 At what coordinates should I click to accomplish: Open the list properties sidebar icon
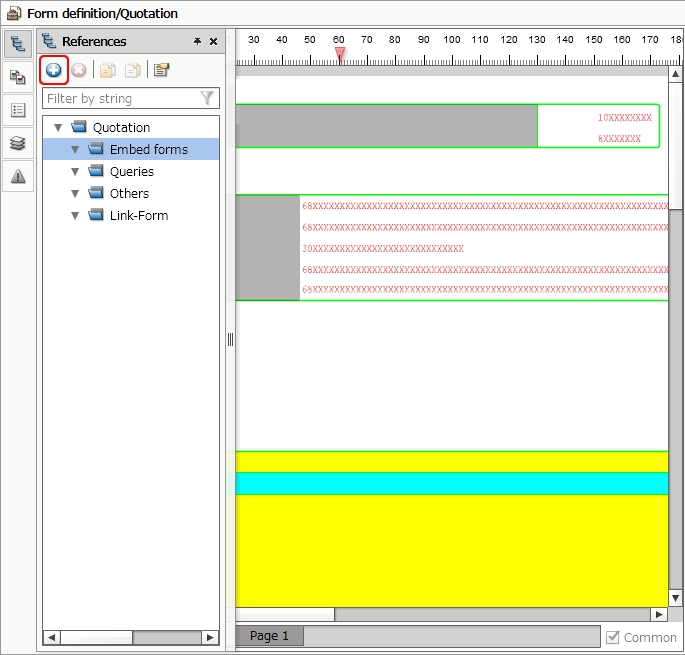(x=18, y=110)
